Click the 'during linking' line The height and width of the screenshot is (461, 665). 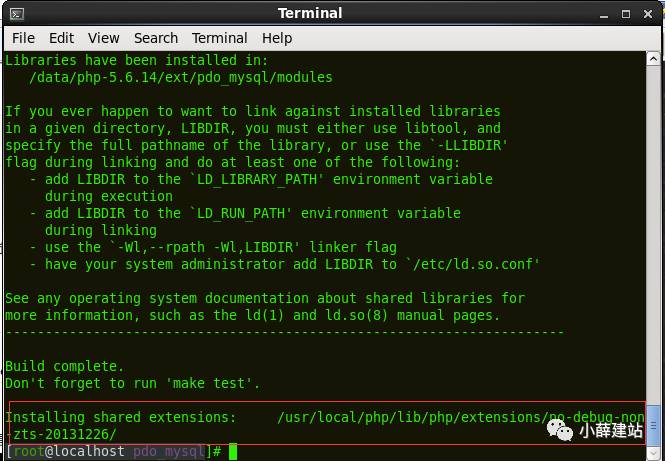point(101,230)
